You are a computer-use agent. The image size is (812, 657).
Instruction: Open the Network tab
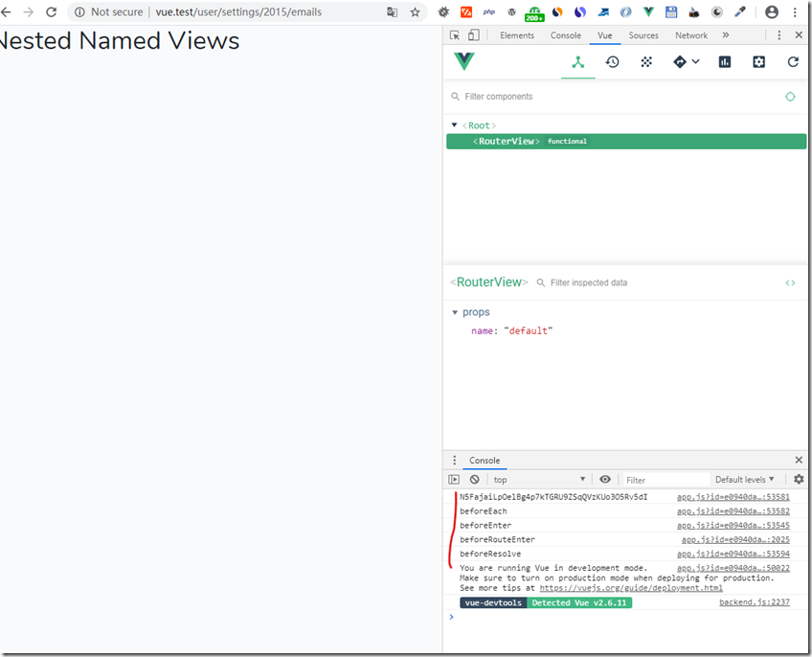(690, 35)
